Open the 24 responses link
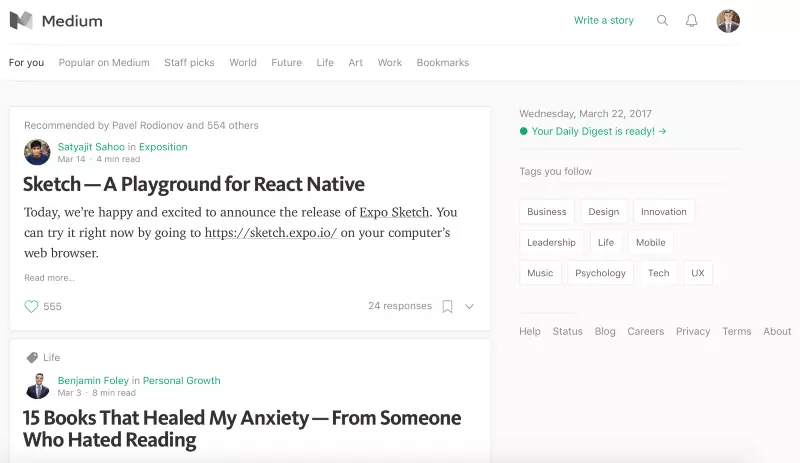This screenshot has width=800, height=463. pyautogui.click(x=400, y=306)
